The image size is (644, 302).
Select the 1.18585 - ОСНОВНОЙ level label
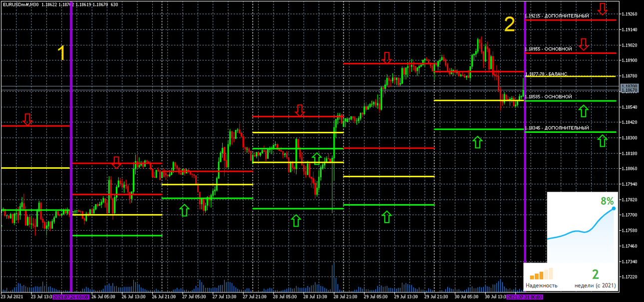click(x=548, y=96)
